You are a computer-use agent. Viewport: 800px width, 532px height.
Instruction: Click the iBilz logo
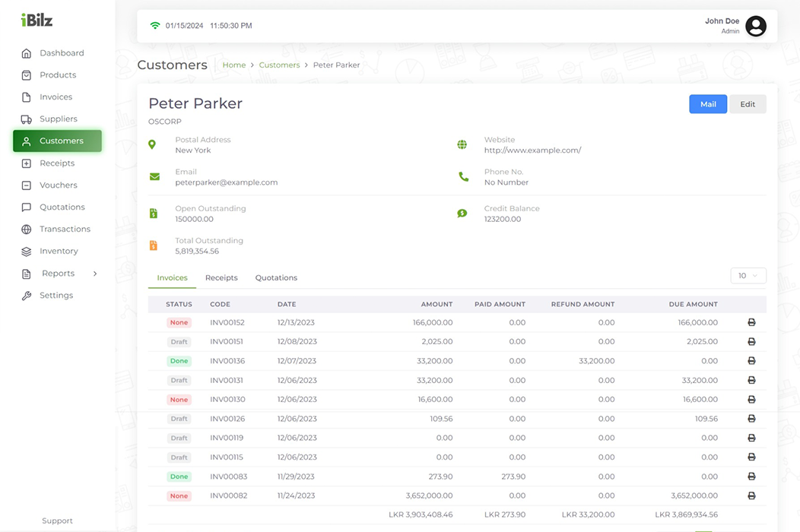click(x=37, y=21)
